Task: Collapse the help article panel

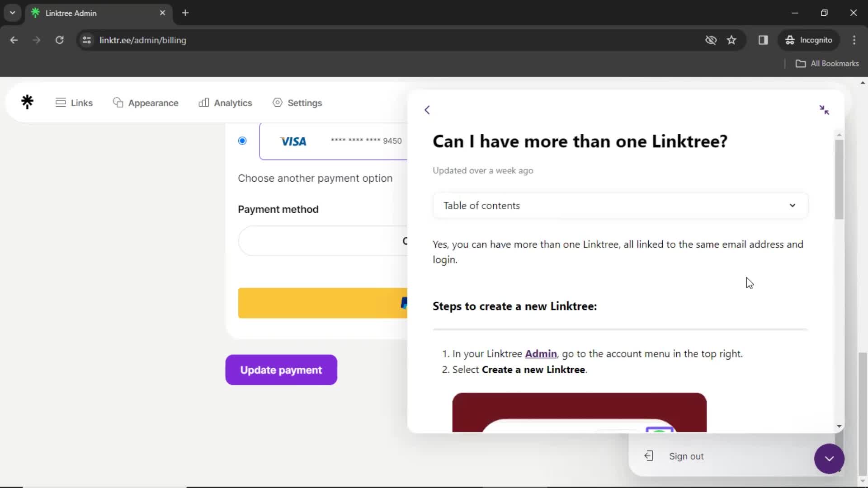Action: pyautogui.click(x=824, y=110)
